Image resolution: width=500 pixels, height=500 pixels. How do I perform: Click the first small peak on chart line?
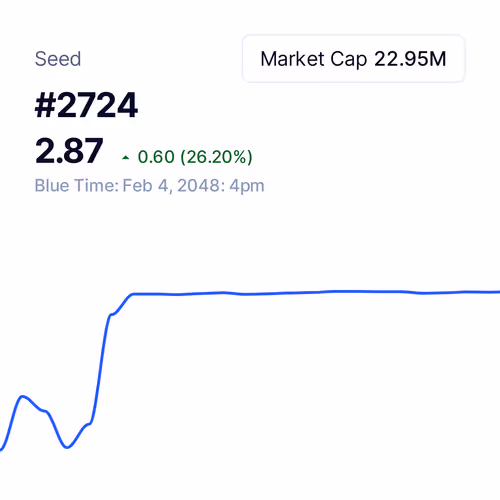(x=23, y=396)
